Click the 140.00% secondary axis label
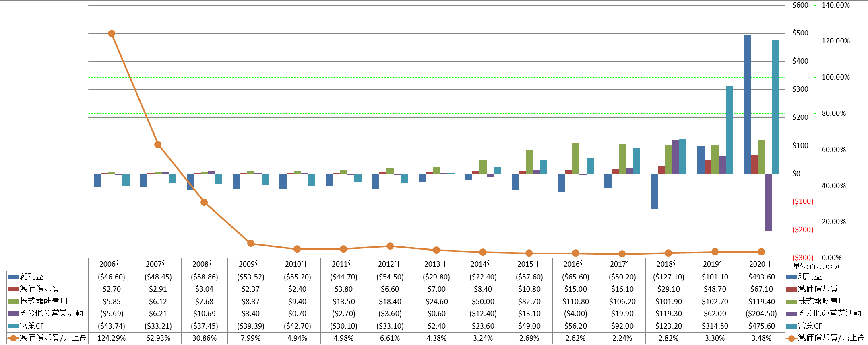The width and height of the screenshot is (868, 345). coord(835,5)
